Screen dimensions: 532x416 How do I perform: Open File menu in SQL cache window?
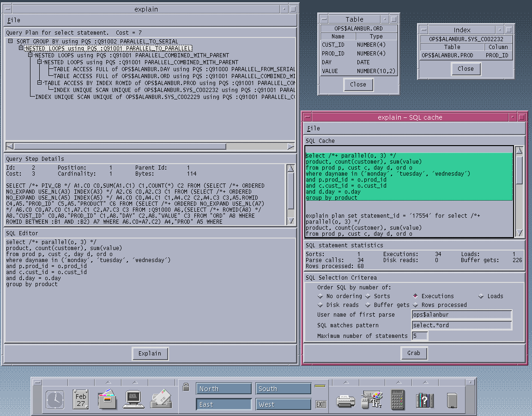pyautogui.click(x=313, y=128)
